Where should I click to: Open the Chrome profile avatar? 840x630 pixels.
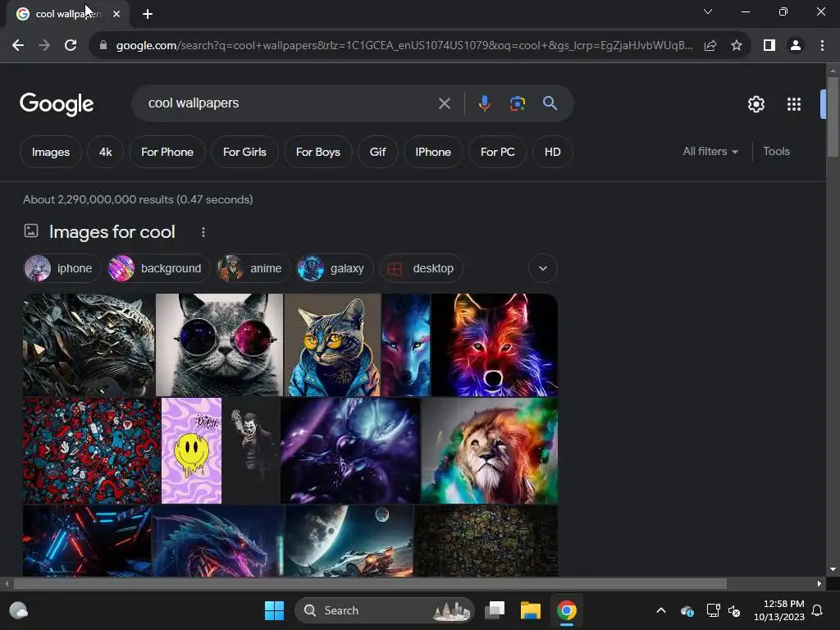(x=796, y=46)
